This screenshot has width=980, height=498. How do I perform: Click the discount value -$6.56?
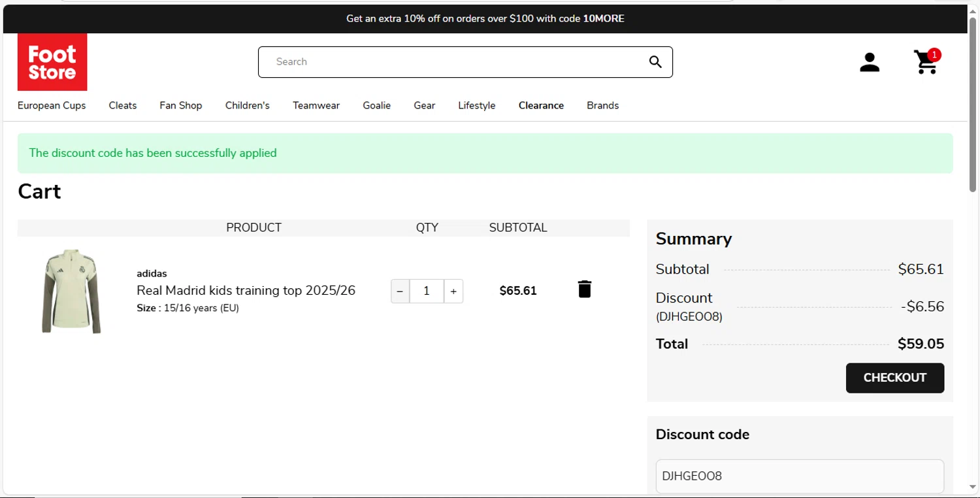(x=922, y=307)
